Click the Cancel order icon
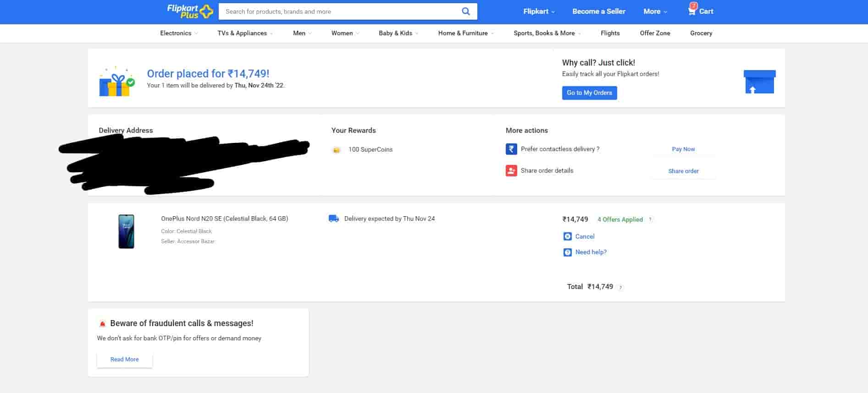 tap(567, 236)
